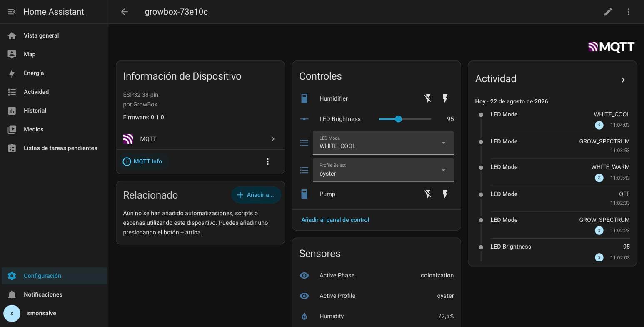This screenshot has width=644, height=327.
Task: Open the LED Mode dropdown
Action: (383, 143)
